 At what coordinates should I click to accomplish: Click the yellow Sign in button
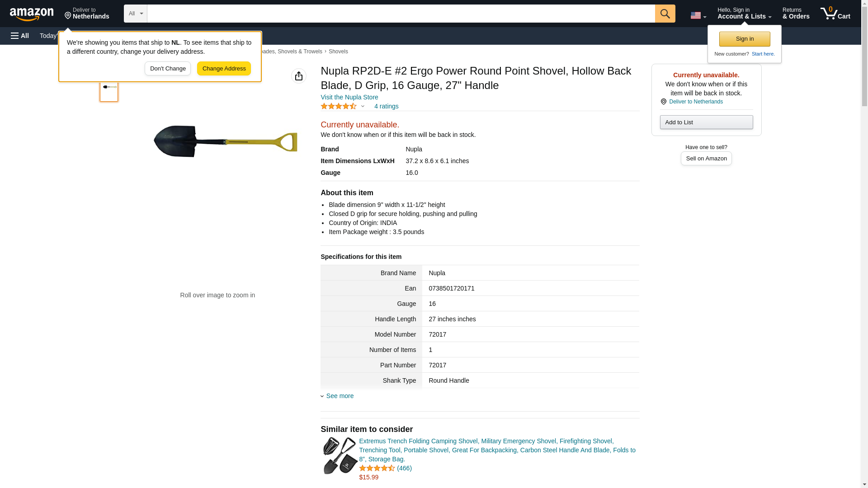[x=744, y=39]
